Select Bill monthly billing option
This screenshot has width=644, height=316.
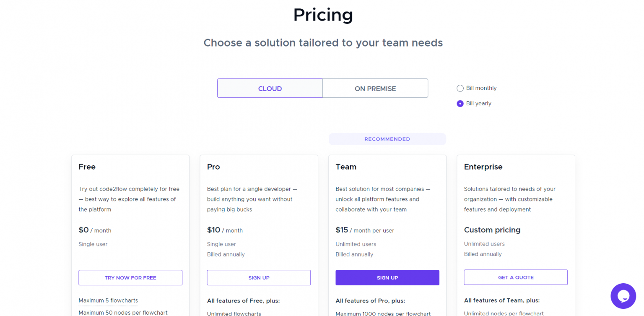click(x=460, y=88)
